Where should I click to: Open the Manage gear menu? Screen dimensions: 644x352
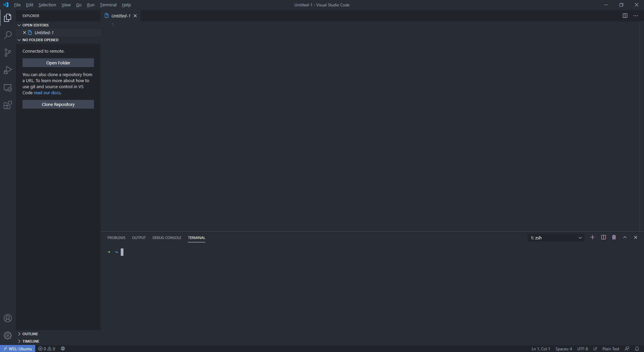(x=7, y=335)
